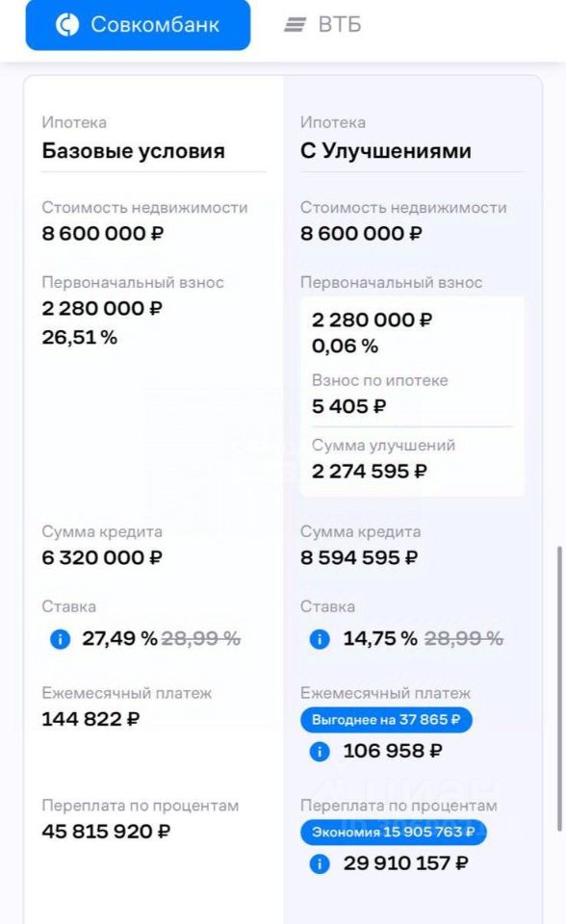Image resolution: width=566 pixels, height=924 pixels.
Task: Open info icon next to 27,49 % rate
Action: pos(60,639)
